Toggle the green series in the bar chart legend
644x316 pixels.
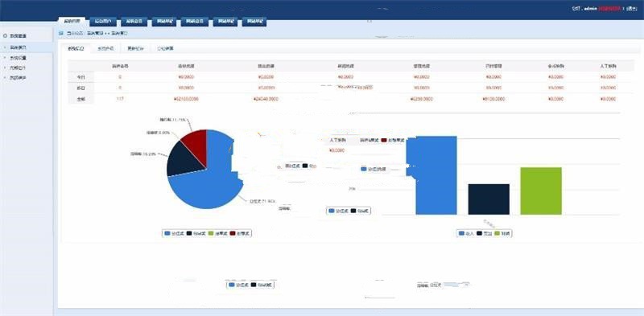(502, 233)
